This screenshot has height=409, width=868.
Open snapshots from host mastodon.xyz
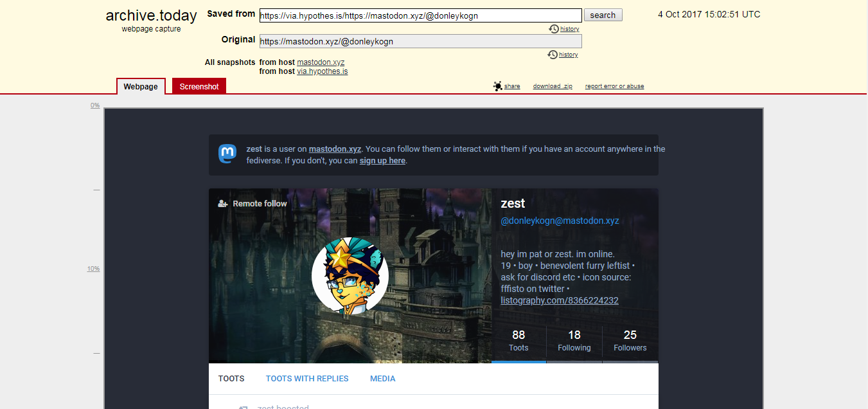click(x=321, y=62)
